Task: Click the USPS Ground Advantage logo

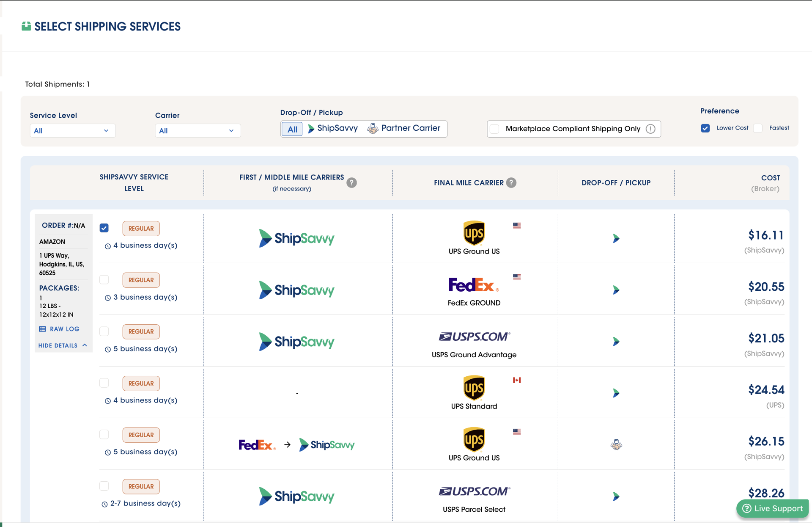Action: (474, 337)
